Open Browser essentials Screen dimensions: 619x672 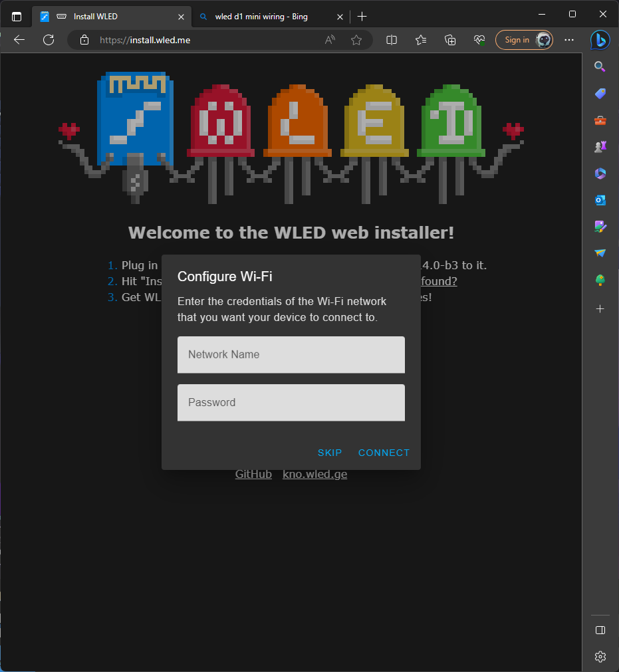point(479,40)
